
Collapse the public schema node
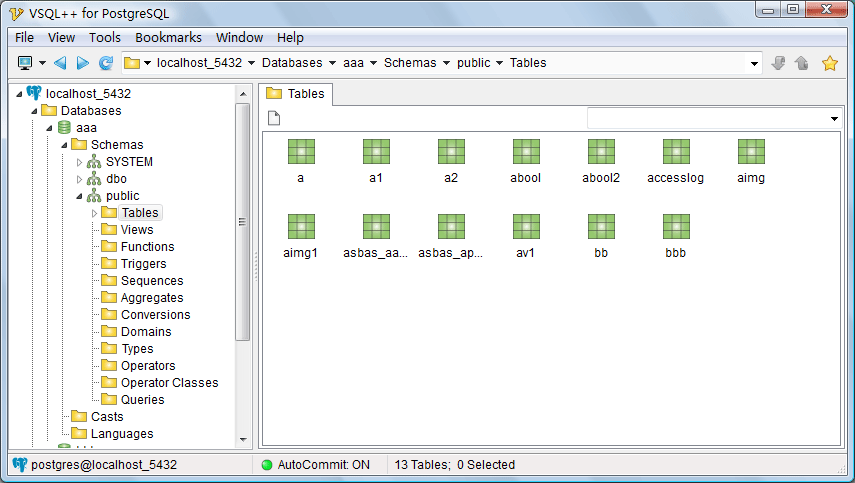tap(80, 196)
